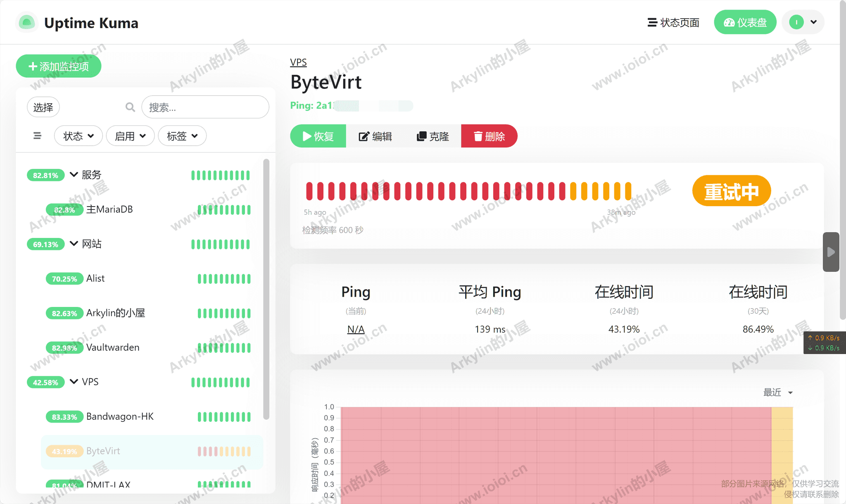Image resolution: width=846 pixels, height=504 pixels.
Task: Click the list filter hamburger icon
Action: click(37, 136)
